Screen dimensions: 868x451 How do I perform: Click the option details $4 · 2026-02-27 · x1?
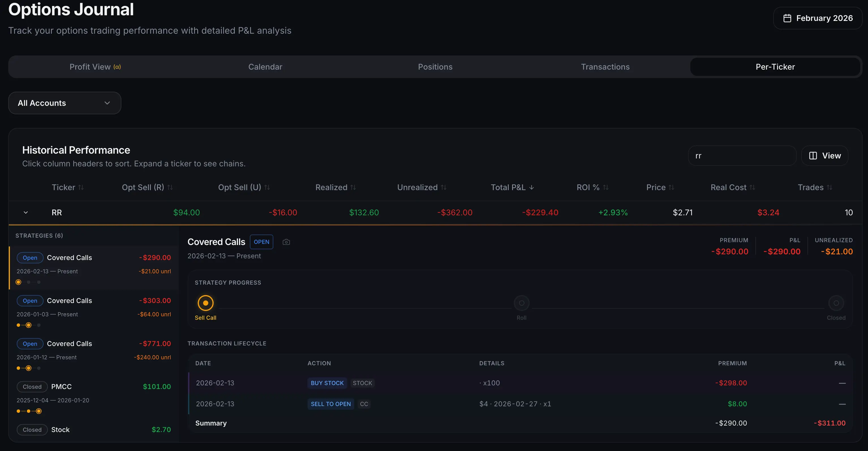point(515,404)
